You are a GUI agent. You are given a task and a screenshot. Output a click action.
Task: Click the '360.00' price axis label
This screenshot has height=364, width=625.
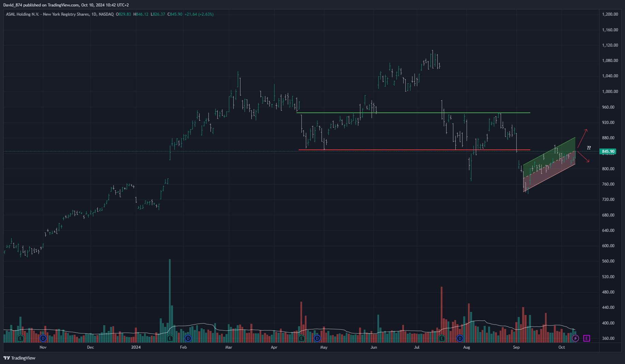[608, 338]
